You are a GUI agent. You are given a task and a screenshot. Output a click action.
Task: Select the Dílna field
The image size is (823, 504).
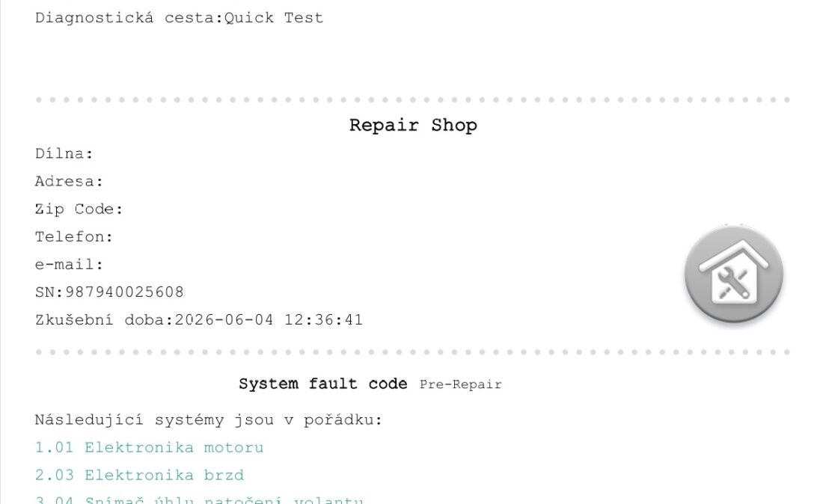point(64,153)
